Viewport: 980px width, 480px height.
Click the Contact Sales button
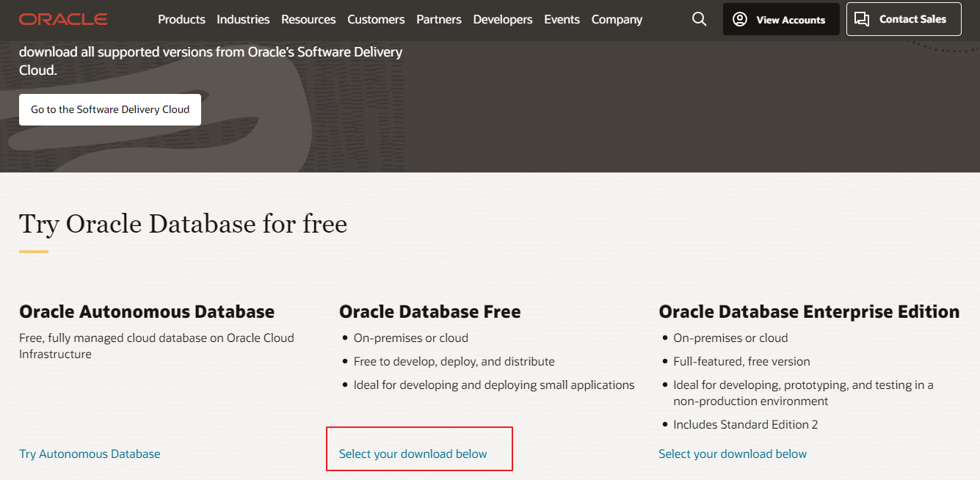pyautogui.click(x=904, y=19)
